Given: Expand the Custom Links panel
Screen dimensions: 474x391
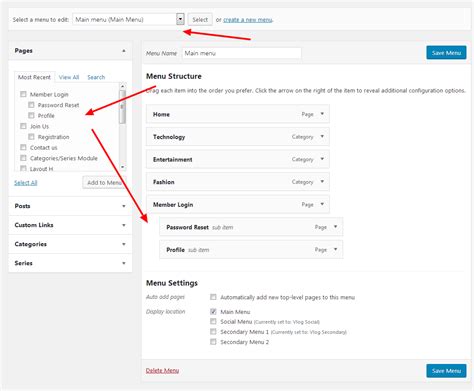Looking at the screenshot, I should (x=70, y=225).
